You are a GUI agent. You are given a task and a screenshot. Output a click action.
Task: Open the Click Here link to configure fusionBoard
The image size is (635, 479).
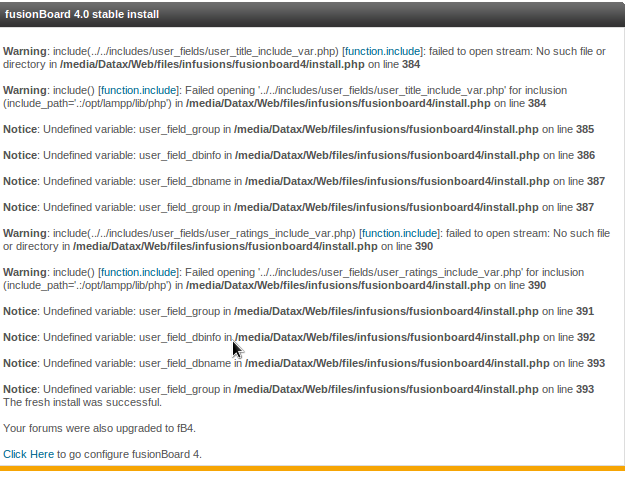click(28, 454)
